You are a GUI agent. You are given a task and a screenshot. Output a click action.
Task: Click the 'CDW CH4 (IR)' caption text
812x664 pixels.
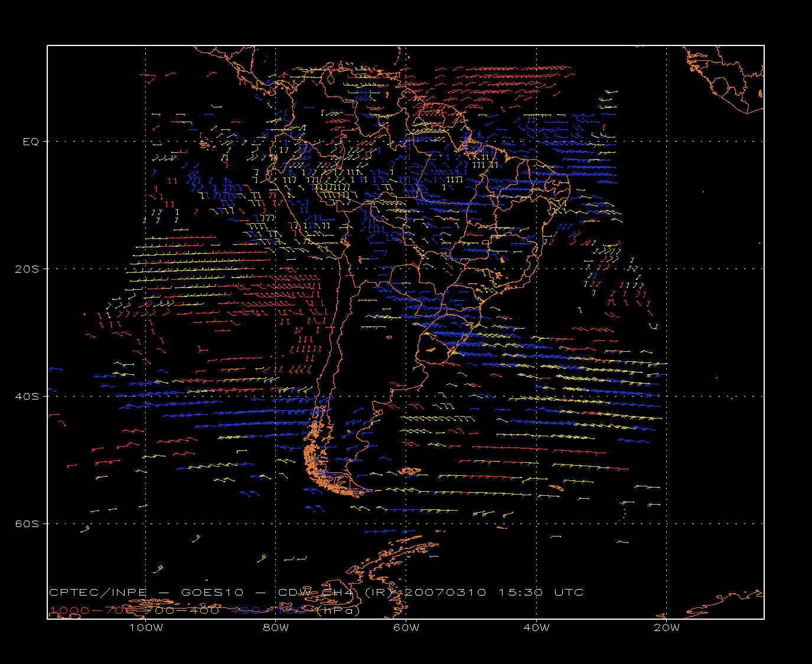pos(335,592)
